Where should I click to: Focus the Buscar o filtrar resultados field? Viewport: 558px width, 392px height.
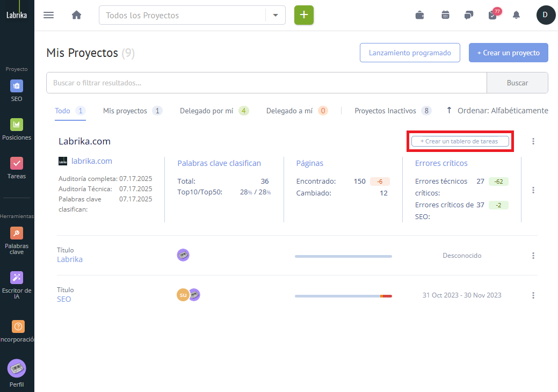[266, 83]
